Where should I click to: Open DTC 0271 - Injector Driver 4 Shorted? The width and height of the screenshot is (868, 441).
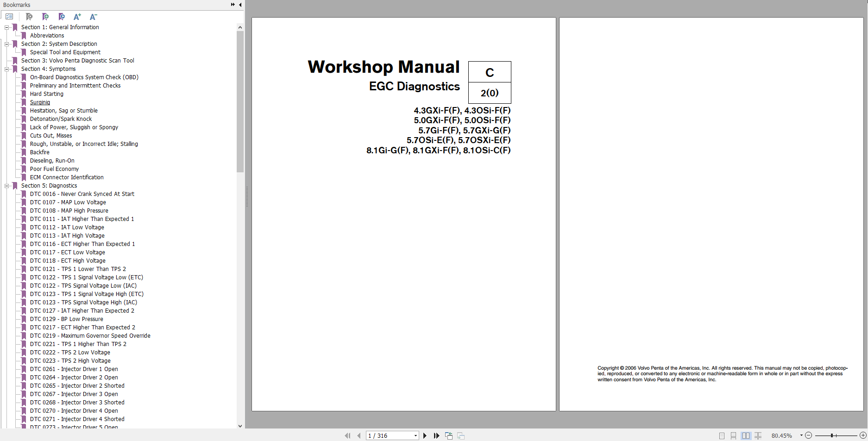click(x=77, y=419)
